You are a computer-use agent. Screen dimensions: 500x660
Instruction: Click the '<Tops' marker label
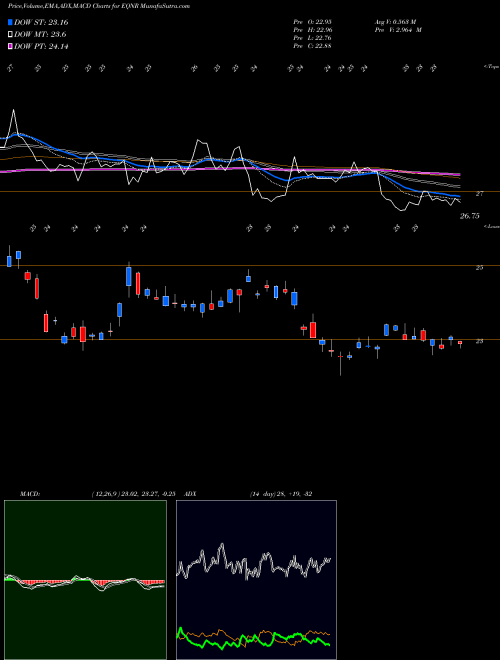coord(491,67)
